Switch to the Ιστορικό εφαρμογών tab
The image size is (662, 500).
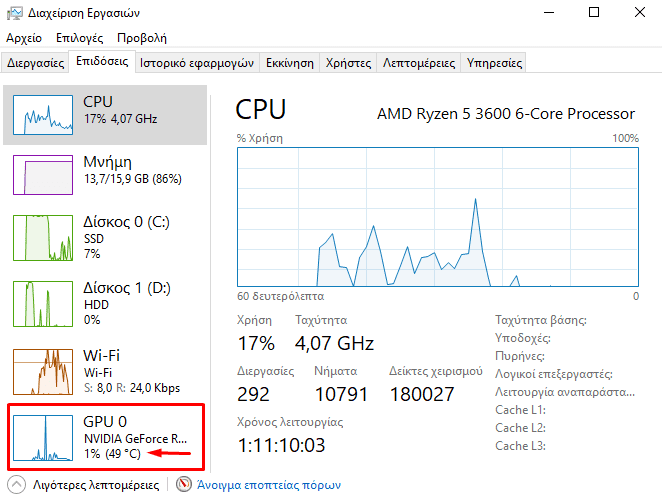click(196, 62)
